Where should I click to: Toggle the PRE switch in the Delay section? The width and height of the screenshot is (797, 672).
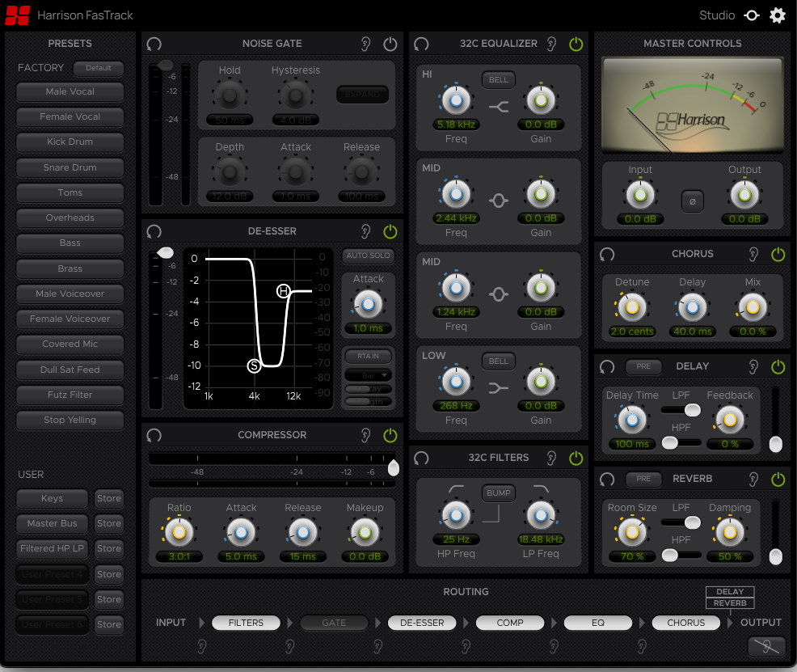643,366
